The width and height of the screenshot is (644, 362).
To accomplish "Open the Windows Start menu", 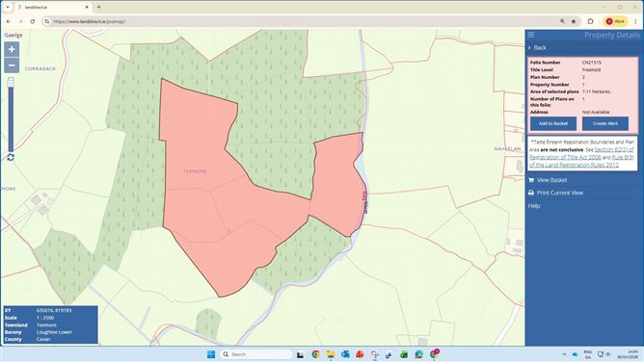I will (x=211, y=354).
